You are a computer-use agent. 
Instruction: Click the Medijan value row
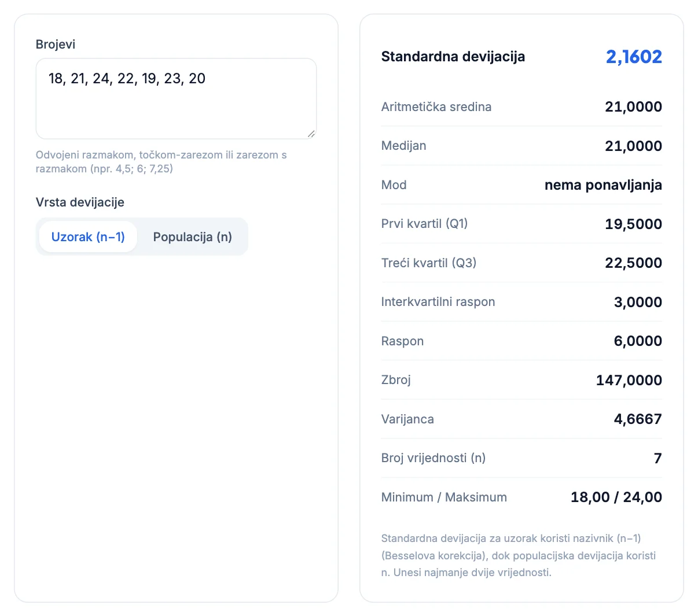coord(521,146)
